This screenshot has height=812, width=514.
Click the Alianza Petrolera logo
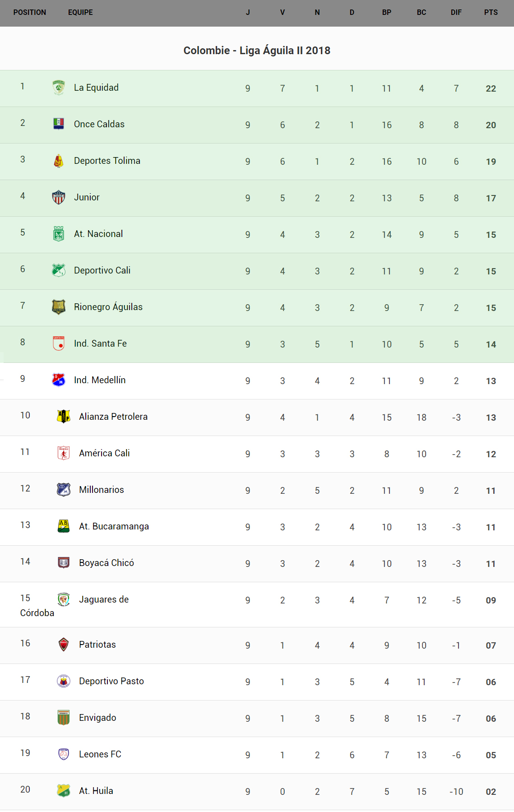point(64,416)
